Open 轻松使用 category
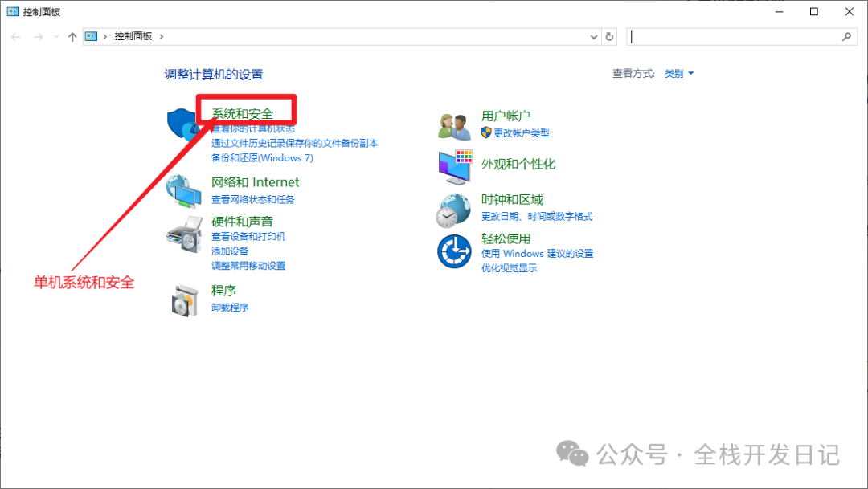Screen dimensions: 868x489 [x=506, y=238]
